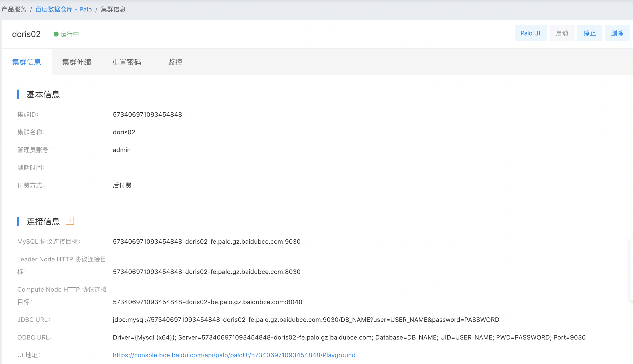Click the 到期时间 label
This screenshot has width=633, height=364.
pyautogui.click(x=31, y=168)
